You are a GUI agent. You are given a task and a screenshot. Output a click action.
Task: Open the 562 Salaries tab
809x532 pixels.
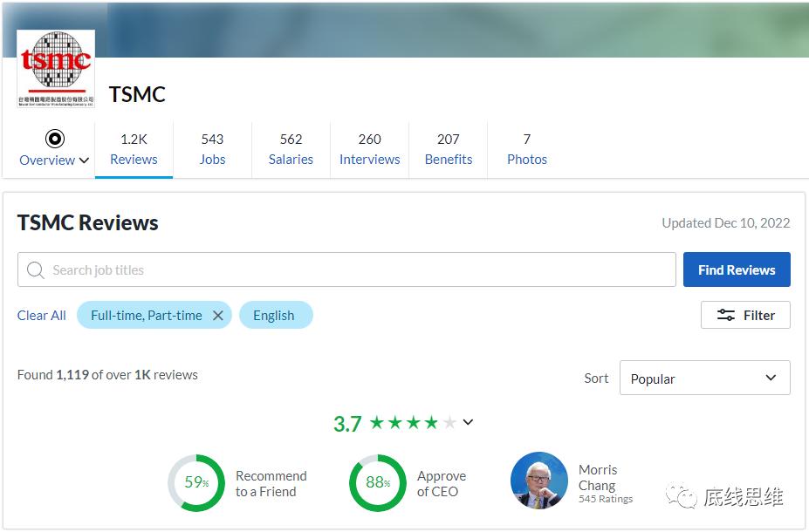291,149
